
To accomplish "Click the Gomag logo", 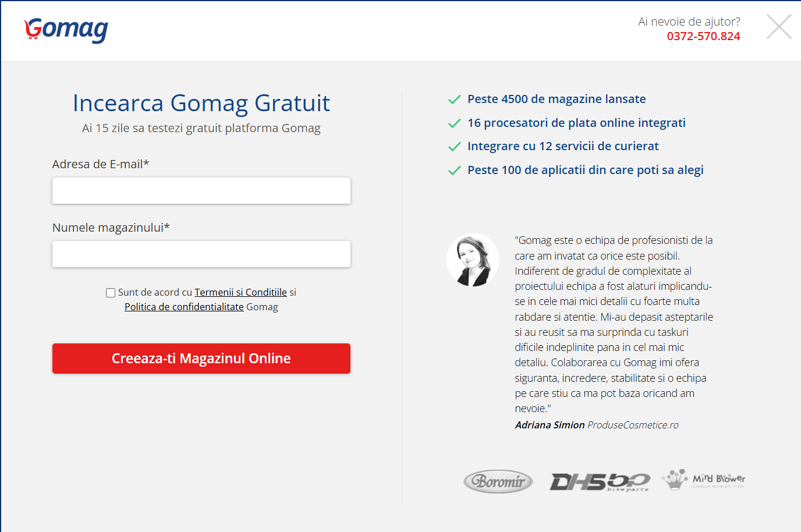I will (66, 30).
